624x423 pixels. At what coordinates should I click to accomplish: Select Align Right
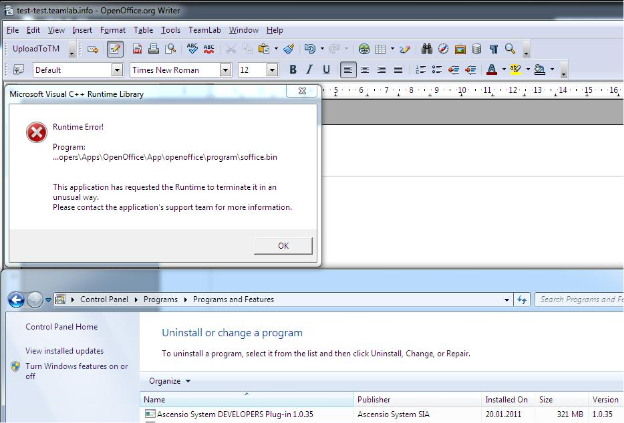(381, 70)
